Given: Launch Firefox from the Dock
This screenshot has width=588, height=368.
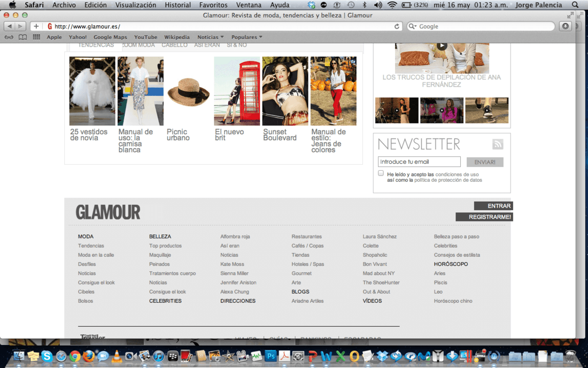Looking at the screenshot, I should [89, 356].
